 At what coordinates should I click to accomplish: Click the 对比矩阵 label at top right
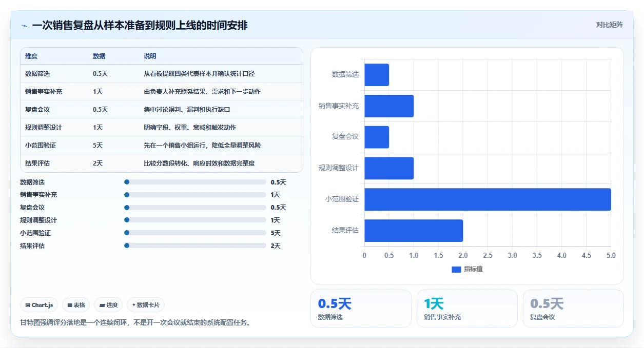609,25
